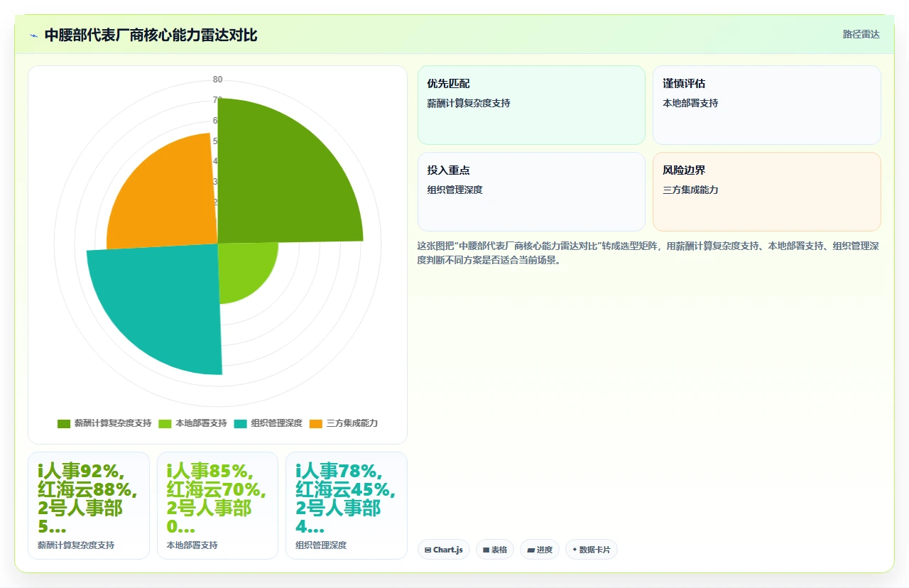The width and height of the screenshot is (909, 588).
Task: Click 薪酬计算复杂度支持 label under first data card
Action: (76, 545)
